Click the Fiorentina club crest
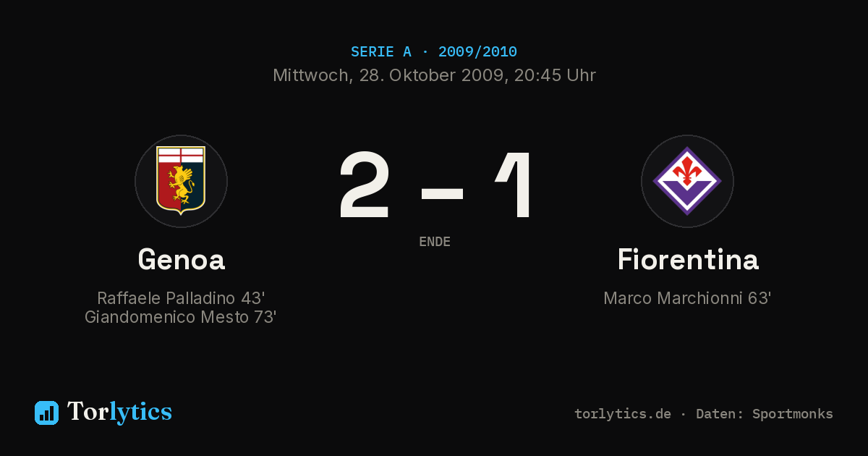 point(687,181)
